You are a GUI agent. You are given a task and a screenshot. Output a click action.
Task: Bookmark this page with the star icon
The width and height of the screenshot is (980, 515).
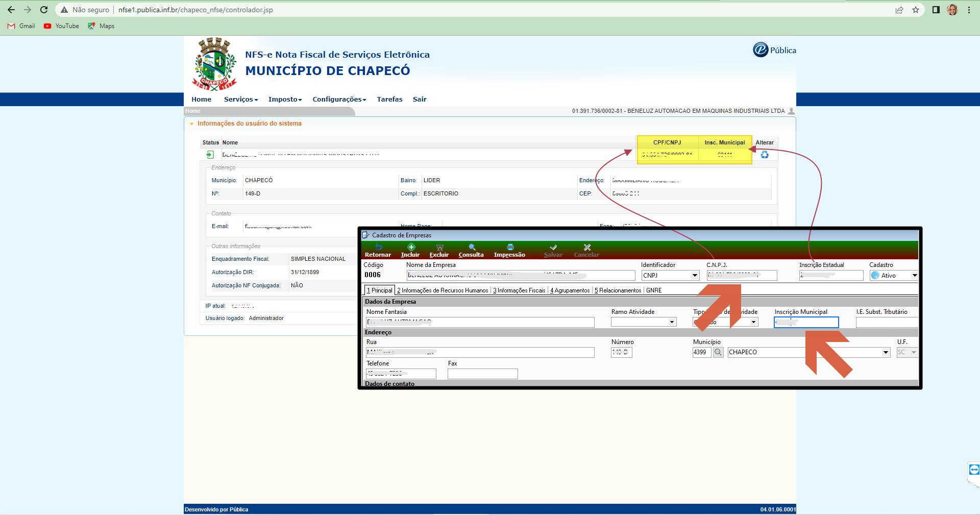(916, 10)
